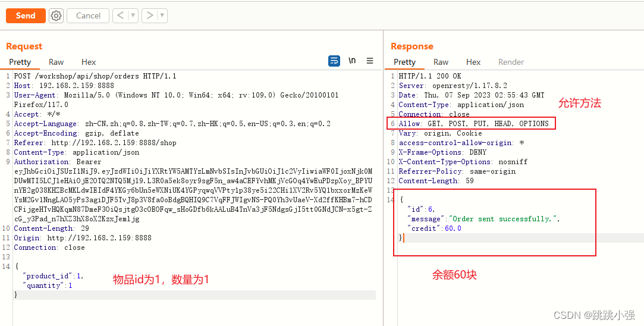Toggle the word-wrap icon in Request panel

click(x=334, y=61)
